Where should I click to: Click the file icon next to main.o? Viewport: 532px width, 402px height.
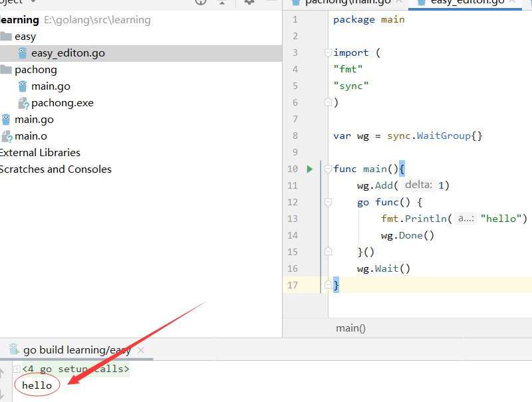(7, 136)
